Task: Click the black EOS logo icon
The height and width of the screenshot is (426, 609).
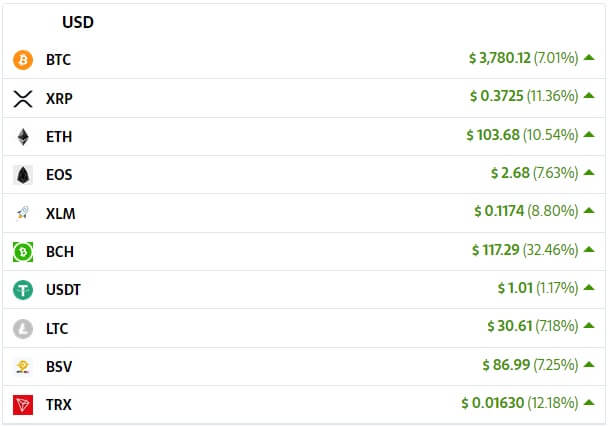Action: coord(23,175)
